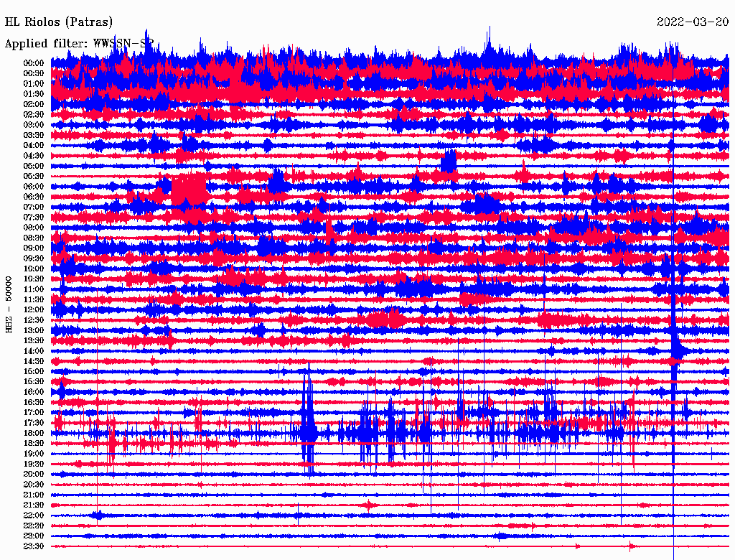The image size is (735, 560).
Task: Select the 22:00 time label
Action: [34, 515]
